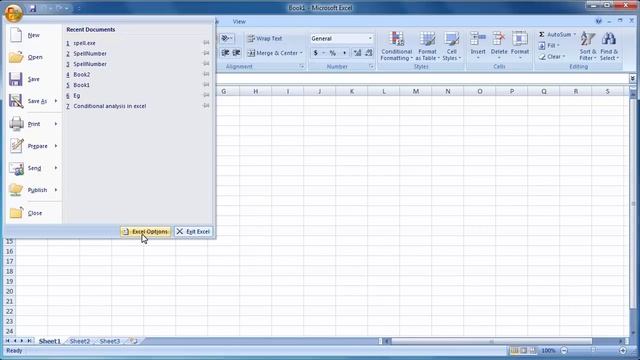
Task: Expand the Save As submenu arrow
Action: tap(56, 101)
